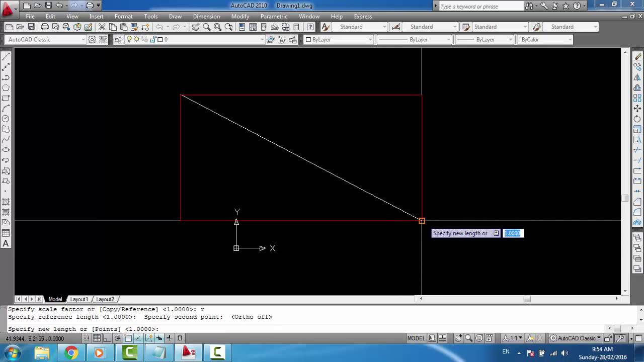Click the horizontal scrollbar thumb

pos(527,299)
